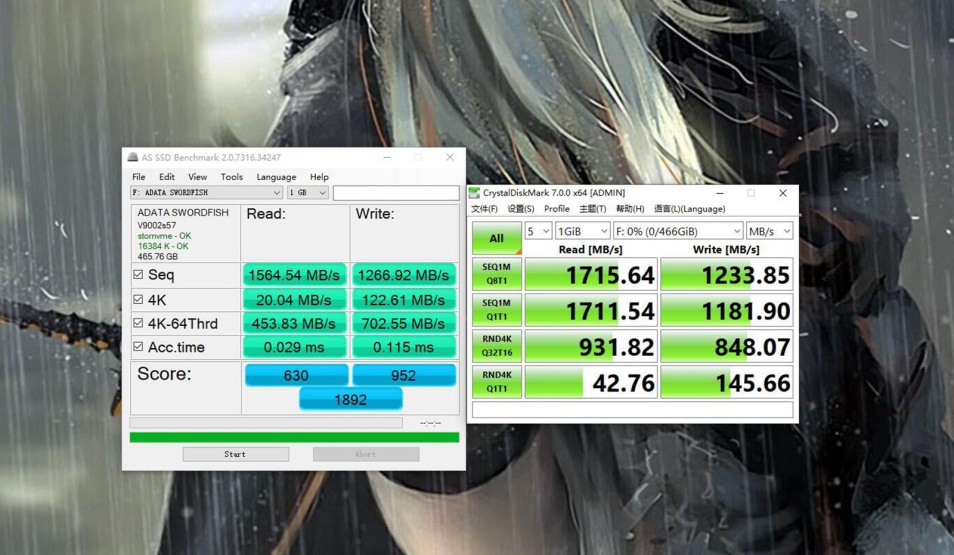The image size is (954, 555).
Task: Disable the Acc.time test checkbox
Action: 138,347
